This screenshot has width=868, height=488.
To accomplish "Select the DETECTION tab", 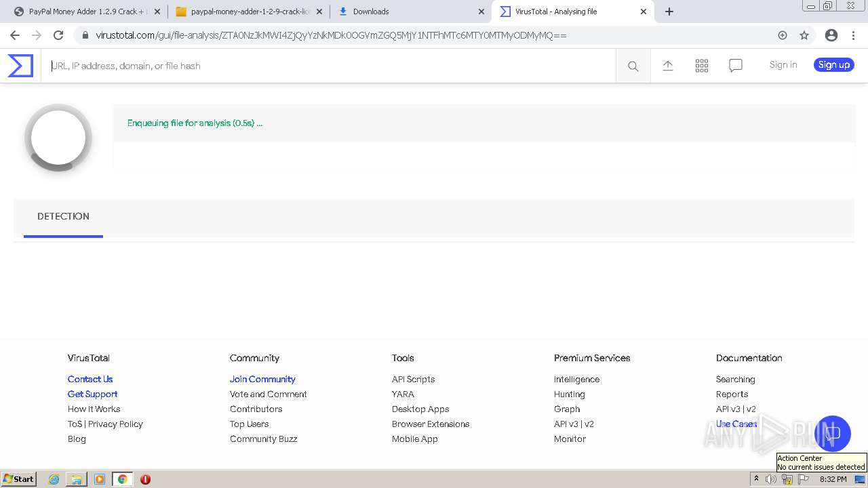I will tap(63, 217).
